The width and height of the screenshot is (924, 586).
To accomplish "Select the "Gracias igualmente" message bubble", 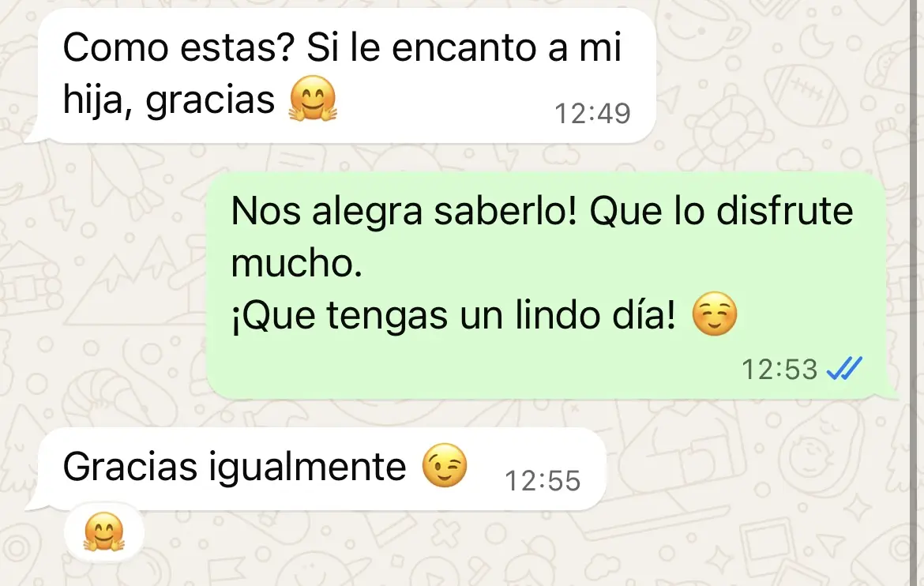I will click(x=321, y=468).
